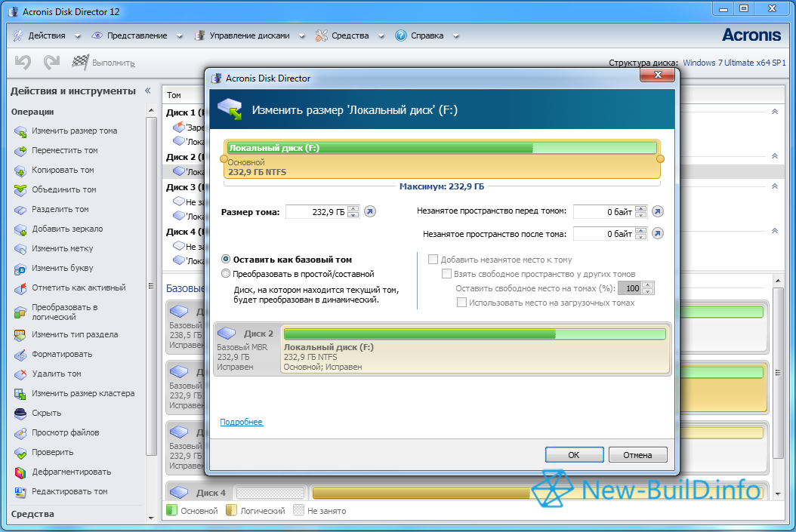Image resolution: width=796 pixels, height=532 pixels.
Task: Click the Проверить icon
Action: 20,453
